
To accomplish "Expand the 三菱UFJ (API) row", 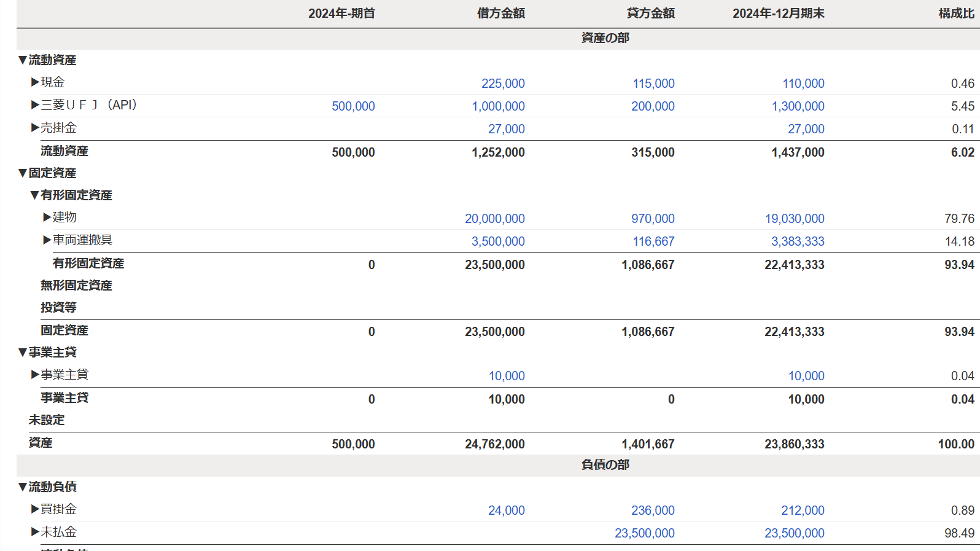I will coord(35,105).
